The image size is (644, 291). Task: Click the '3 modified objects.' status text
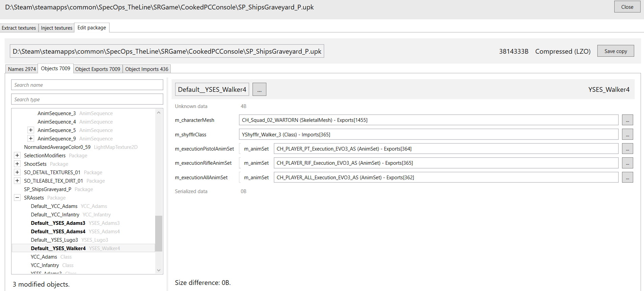[x=41, y=284]
